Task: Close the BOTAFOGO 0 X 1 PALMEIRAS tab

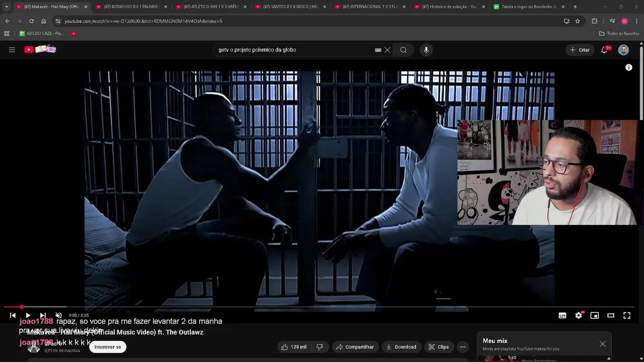Action: [x=166, y=7]
